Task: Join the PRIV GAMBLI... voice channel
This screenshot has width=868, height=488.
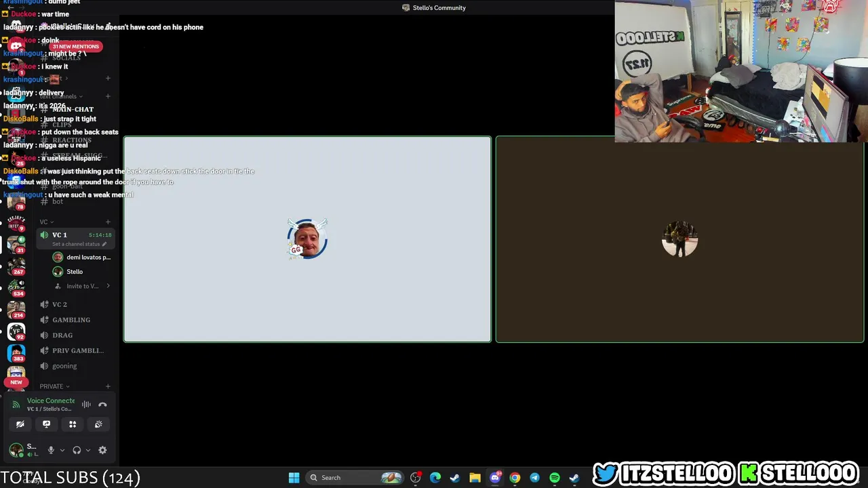Action: coord(75,350)
